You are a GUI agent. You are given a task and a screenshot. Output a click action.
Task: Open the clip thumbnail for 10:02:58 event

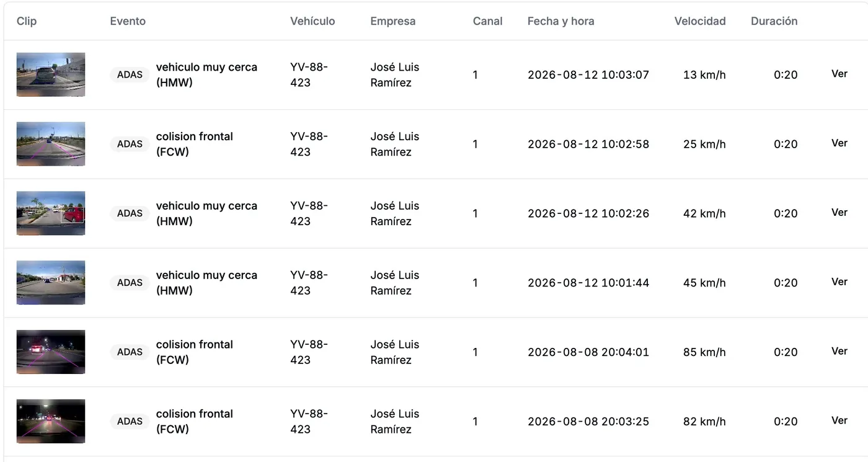point(51,144)
